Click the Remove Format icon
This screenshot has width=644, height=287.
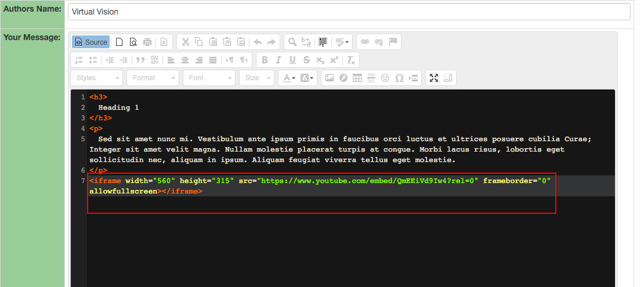[351, 60]
